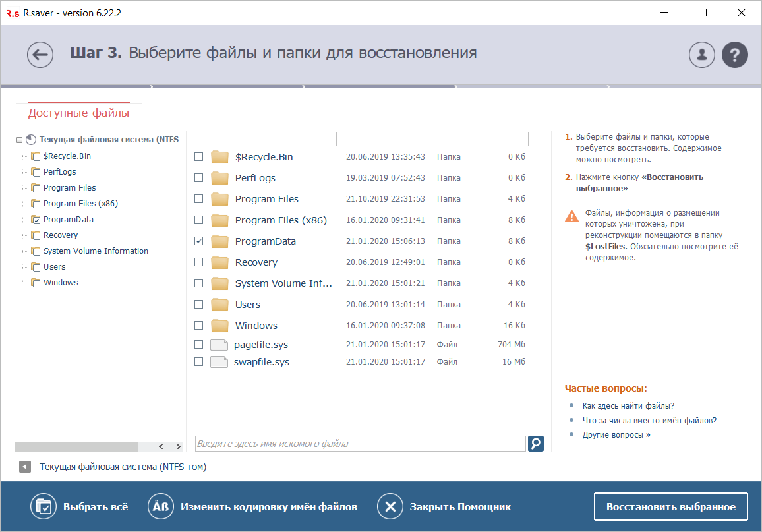Click Восстановить выбранное button
762x532 pixels.
670,507
